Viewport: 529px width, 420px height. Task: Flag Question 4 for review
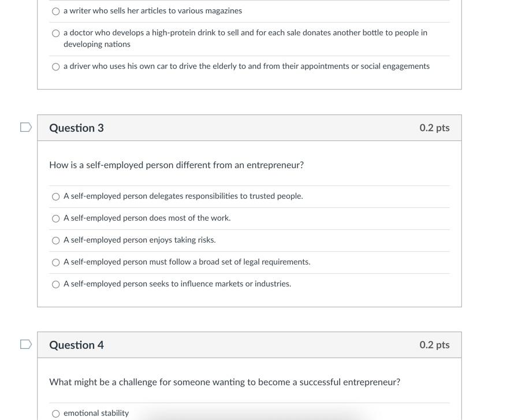pos(25,344)
